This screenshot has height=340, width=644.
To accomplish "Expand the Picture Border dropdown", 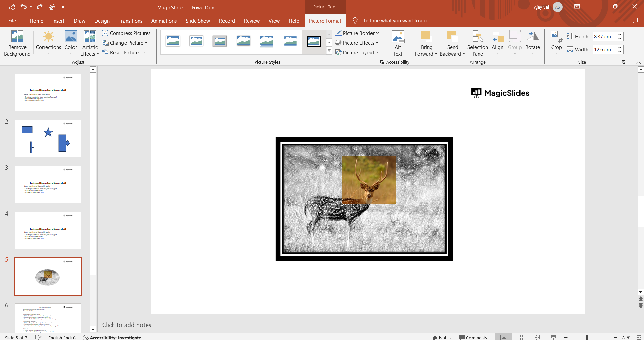I will coord(377,33).
